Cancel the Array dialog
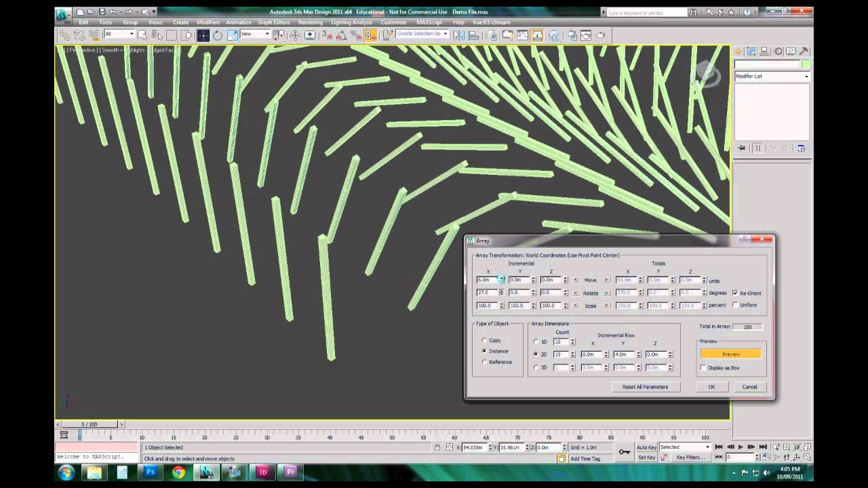 [x=749, y=387]
